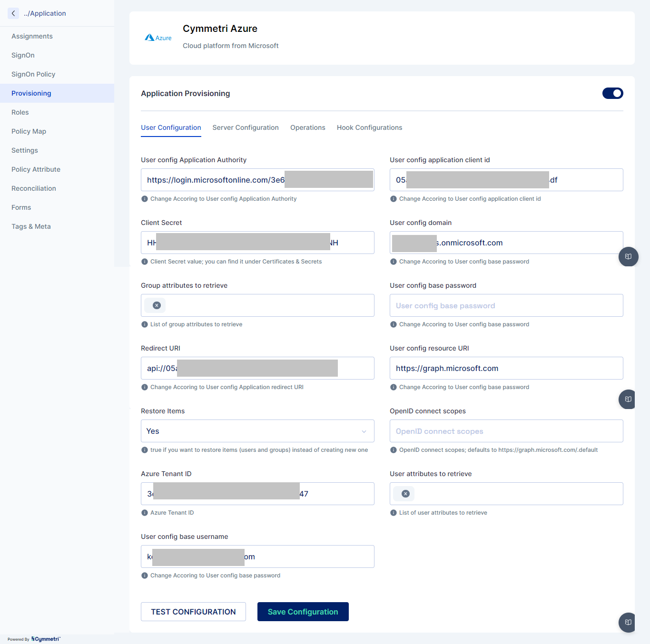Click the info icon under Client Secret field
Viewport: 650px width, 644px height.
145,262
